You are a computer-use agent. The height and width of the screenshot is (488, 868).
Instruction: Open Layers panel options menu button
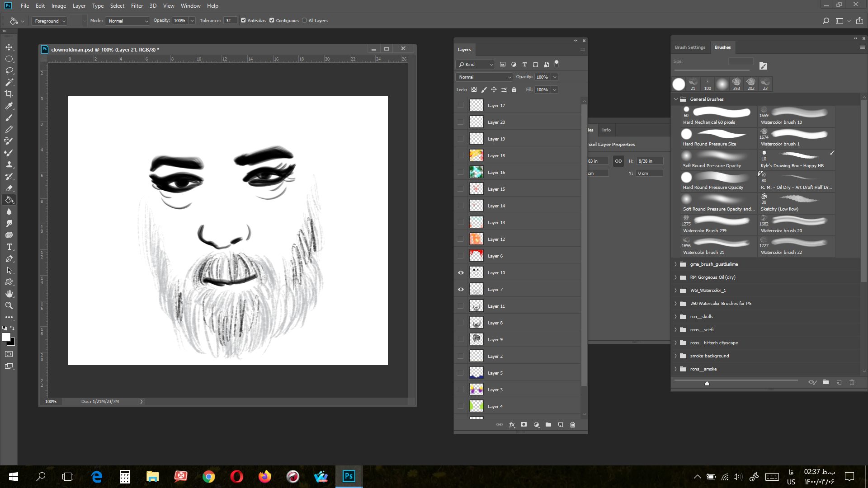[x=582, y=50]
